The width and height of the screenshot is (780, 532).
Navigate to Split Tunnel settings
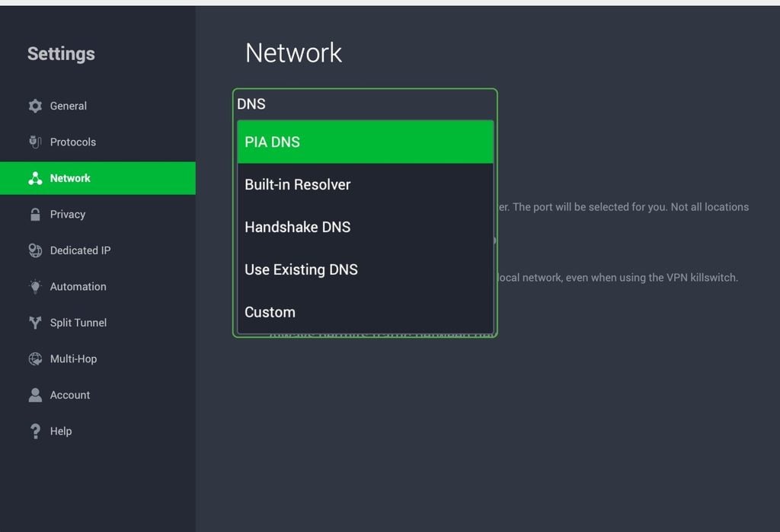97,323
